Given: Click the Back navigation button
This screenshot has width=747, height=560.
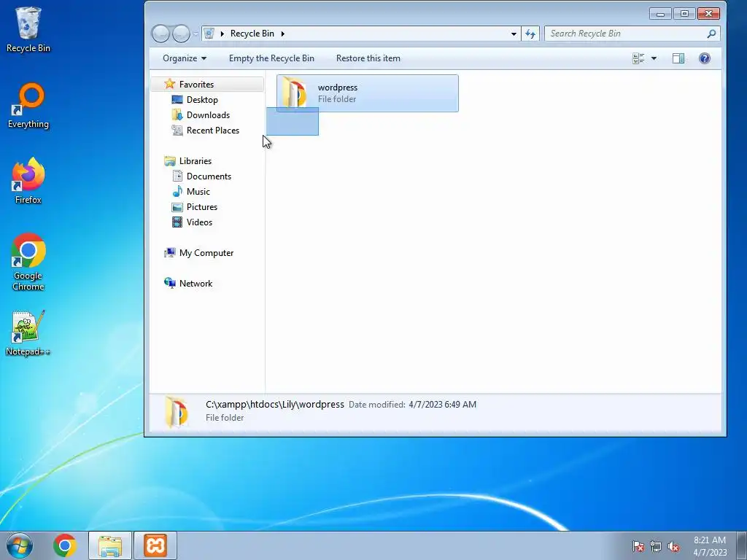Looking at the screenshot, I should pyautogui.click(x=160, y=34).
